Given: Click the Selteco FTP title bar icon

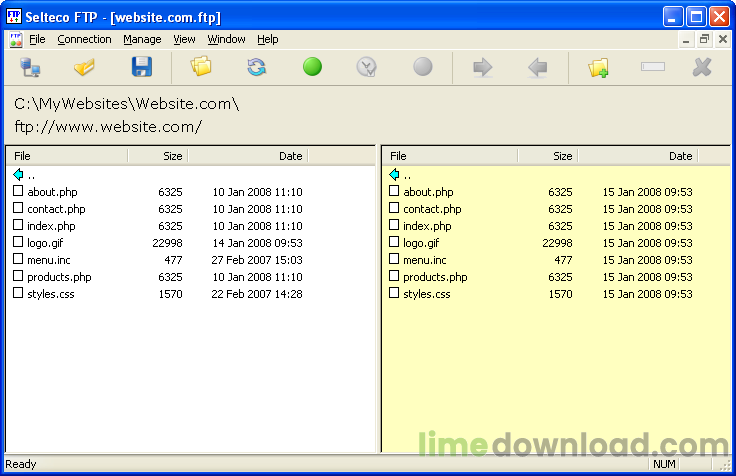Looking at the screenshot, I should [x=14, y=16].
